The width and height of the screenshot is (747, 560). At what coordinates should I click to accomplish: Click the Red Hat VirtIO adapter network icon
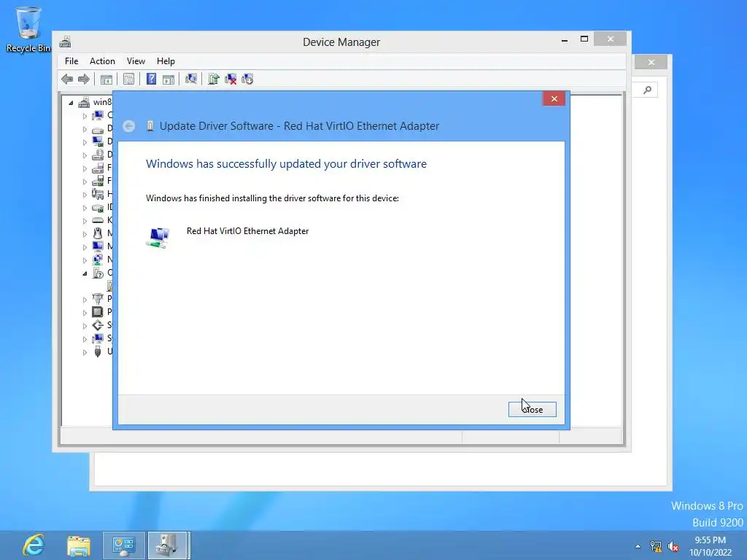click(158, 237)
